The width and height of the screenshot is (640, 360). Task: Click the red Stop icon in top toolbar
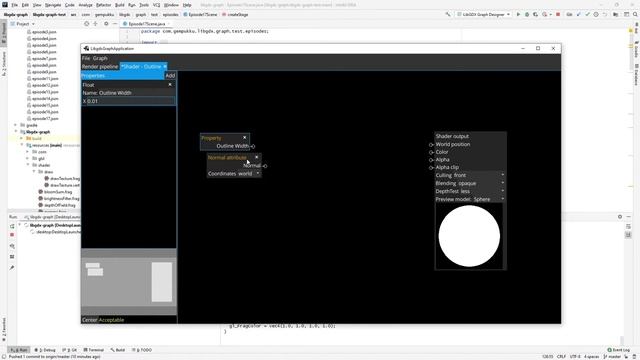click(558, 14)
